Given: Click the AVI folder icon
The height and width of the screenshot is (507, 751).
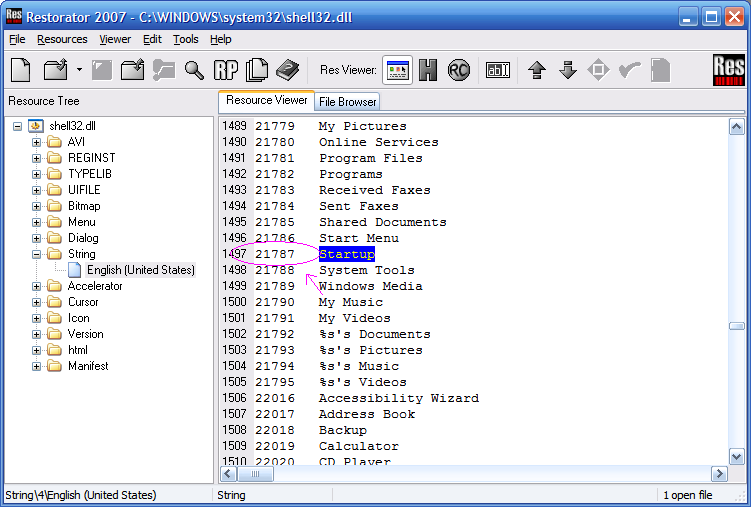Looking at the screenshot, I should click(55, 142).
